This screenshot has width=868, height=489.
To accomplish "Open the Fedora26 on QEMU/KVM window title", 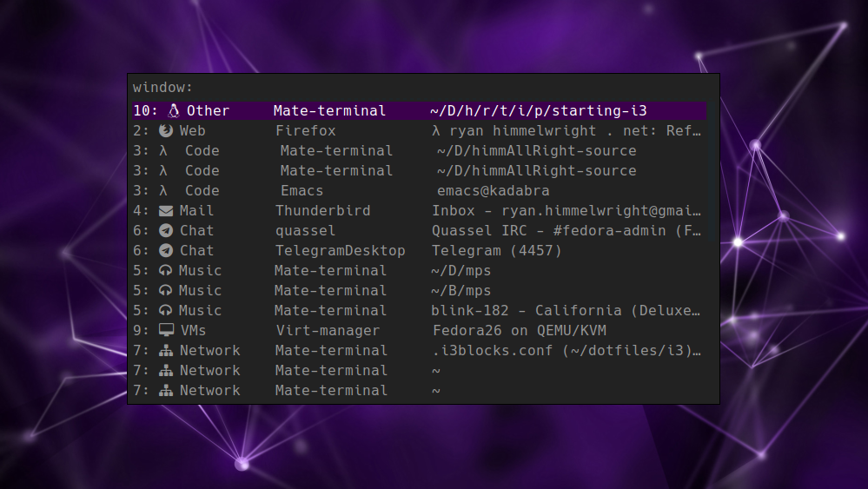I will point(519,331).
